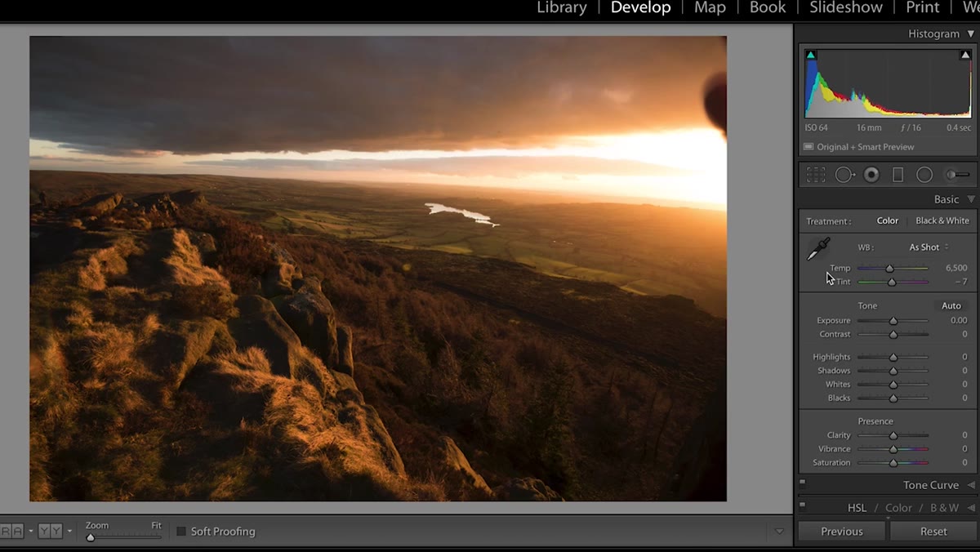The image size is (980, 552).
Task: Click the '0.4 sec' shutter speed text
Action: tap(960, 128)
